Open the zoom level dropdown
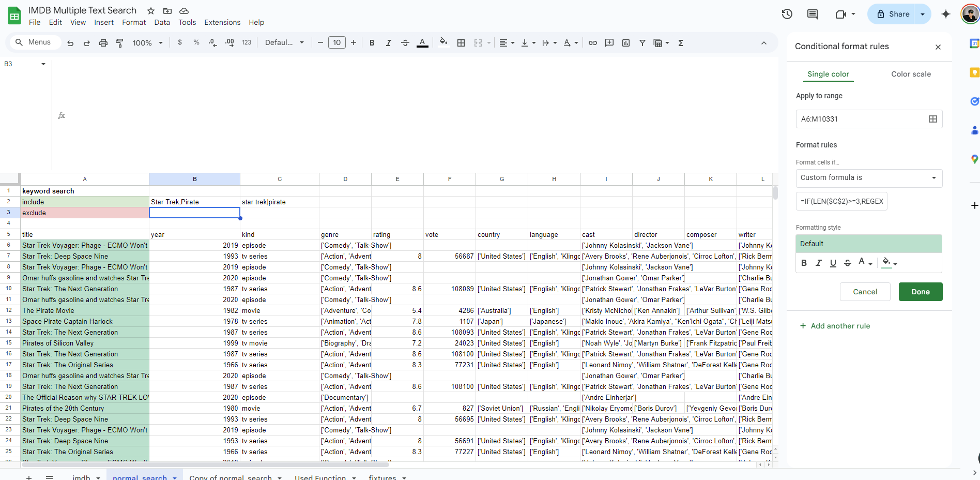Viewport: 980px width, 480px height. point(147,43)
